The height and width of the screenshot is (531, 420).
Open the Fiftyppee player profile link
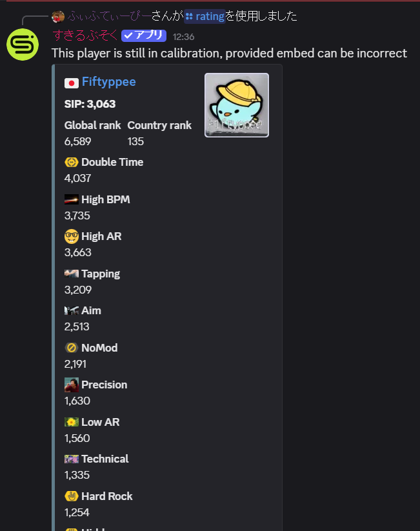[109, 81]
